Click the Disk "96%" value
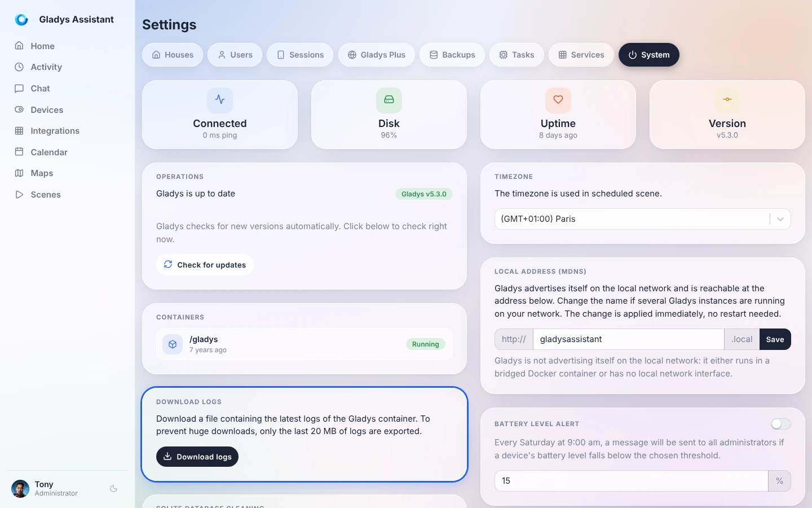812x508 pixels. (389, 135)
